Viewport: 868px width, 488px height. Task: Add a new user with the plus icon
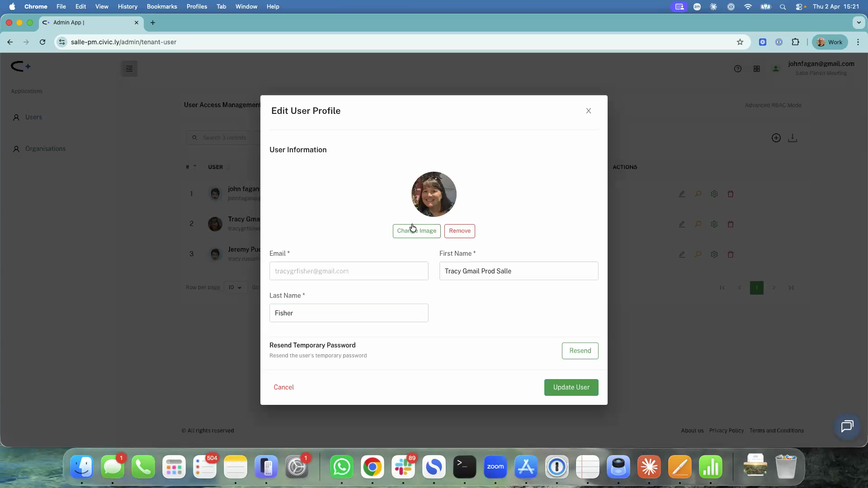776,138
